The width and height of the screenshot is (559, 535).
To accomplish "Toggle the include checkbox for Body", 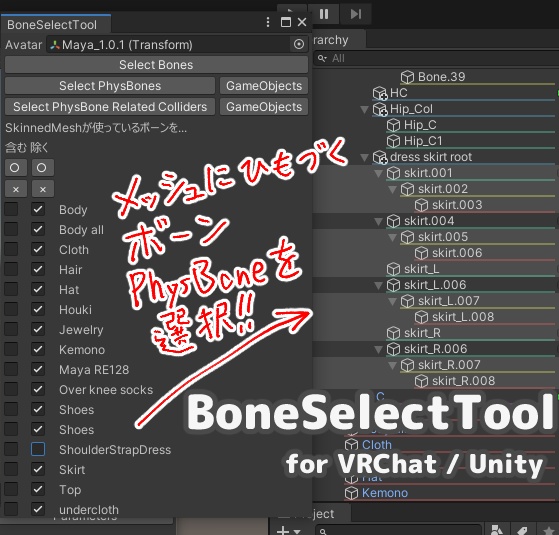I will point(11,210).
